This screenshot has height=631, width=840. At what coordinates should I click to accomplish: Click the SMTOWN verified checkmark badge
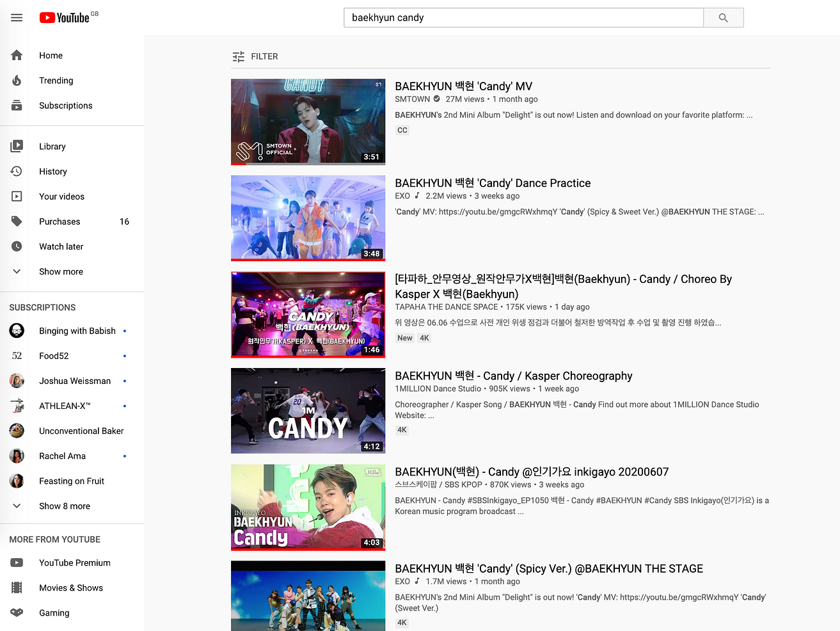coord(437,99)
